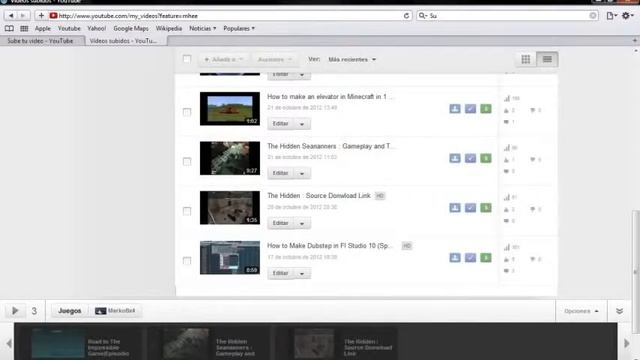
Task: Expand Editar arrow for Hidden Source video
Action: 302,223
